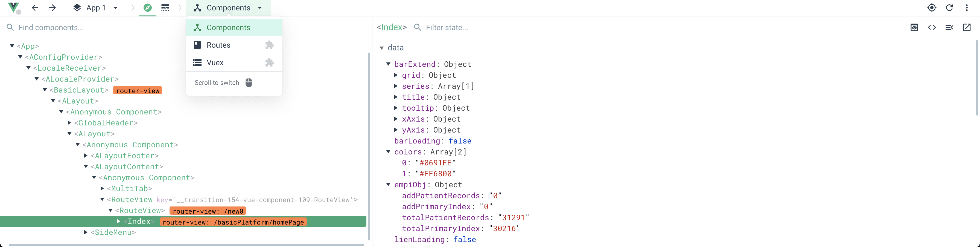Screen dimensions: 980x247
Task: Expand the GlobalHeader component node
Action: 69,123
